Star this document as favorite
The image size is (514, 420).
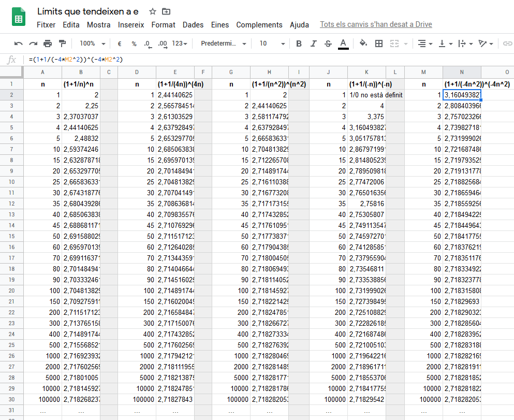(152, 11)
